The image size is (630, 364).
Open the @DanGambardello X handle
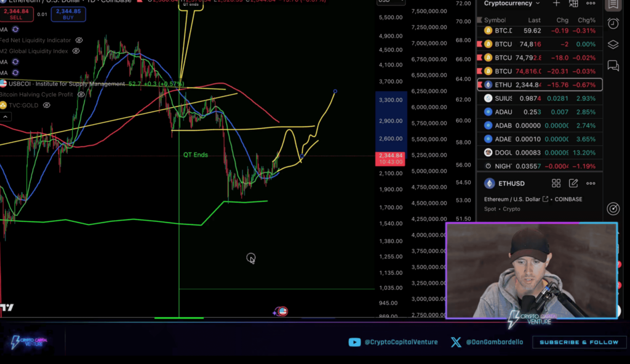tap(494, 342)
